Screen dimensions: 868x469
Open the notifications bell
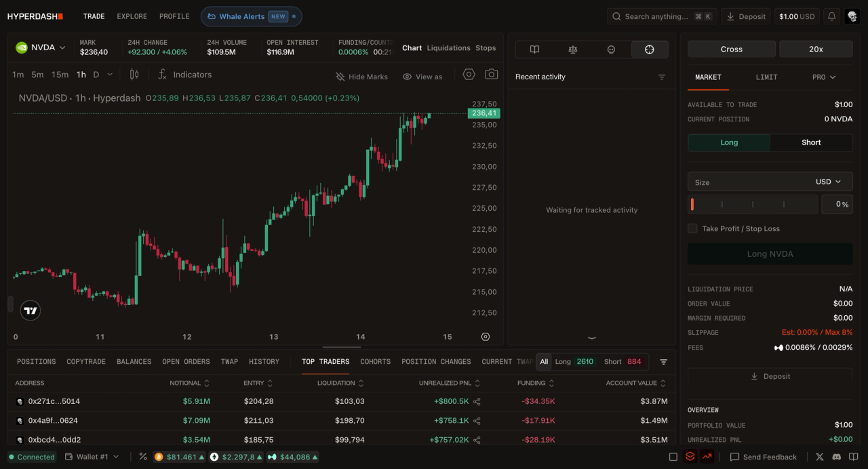click(x=831, y=16)
